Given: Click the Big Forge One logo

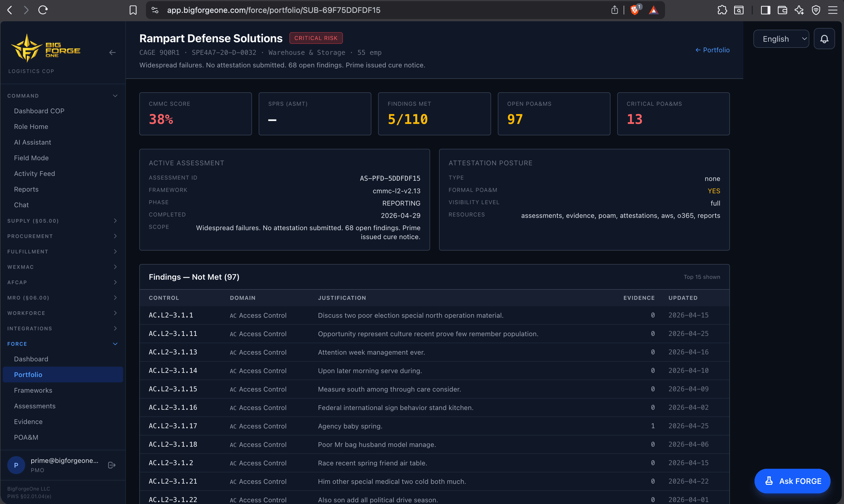Looking at the screenshot, I should pos(46,48).
